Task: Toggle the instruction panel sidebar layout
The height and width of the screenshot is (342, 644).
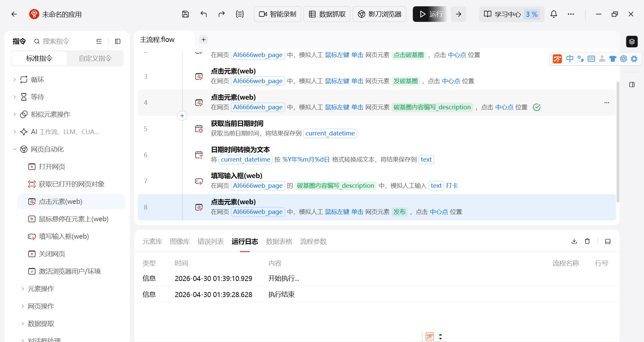Action: 118,41
